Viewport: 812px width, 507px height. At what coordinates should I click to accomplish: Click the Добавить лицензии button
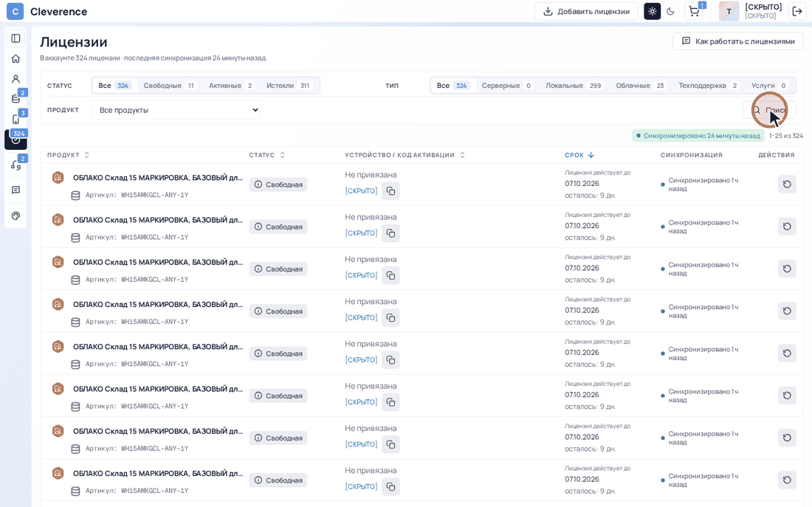click(586, 11)
